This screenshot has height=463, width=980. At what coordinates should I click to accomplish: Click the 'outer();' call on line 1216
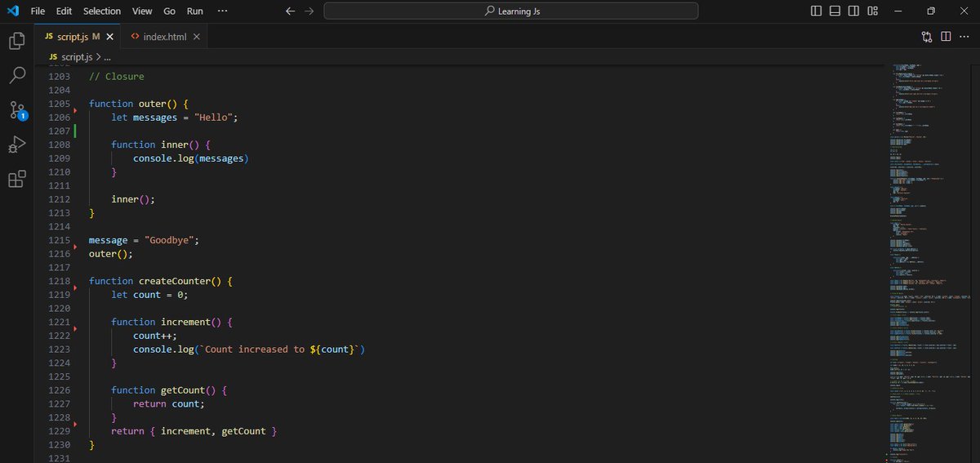tap(111, 254)
